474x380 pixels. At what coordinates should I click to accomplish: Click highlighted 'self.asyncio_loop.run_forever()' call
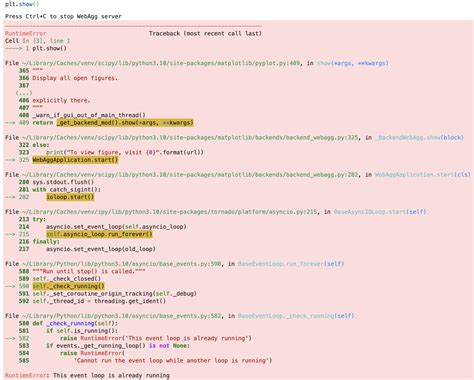pos(99,234)
